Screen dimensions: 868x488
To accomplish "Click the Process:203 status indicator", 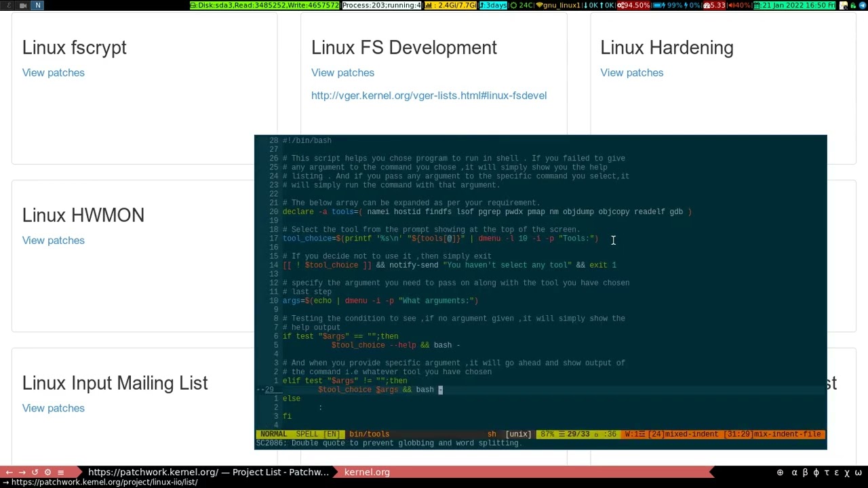I will [382, 5].
